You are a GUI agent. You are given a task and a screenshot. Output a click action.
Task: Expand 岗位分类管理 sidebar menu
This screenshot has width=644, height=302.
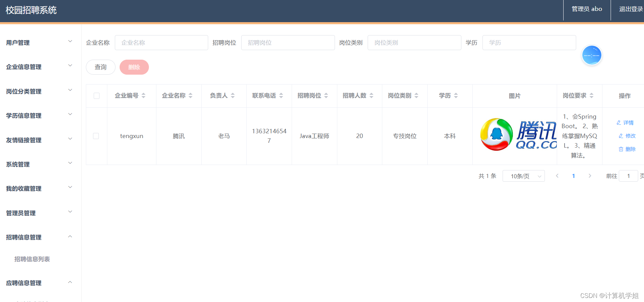coord(41,91)
